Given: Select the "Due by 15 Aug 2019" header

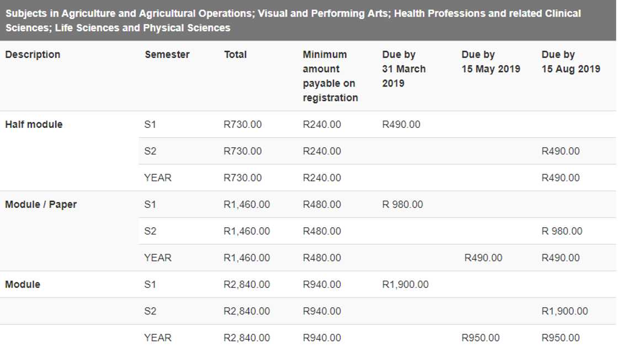Looking at the screenshot, I should click(571, 62).
